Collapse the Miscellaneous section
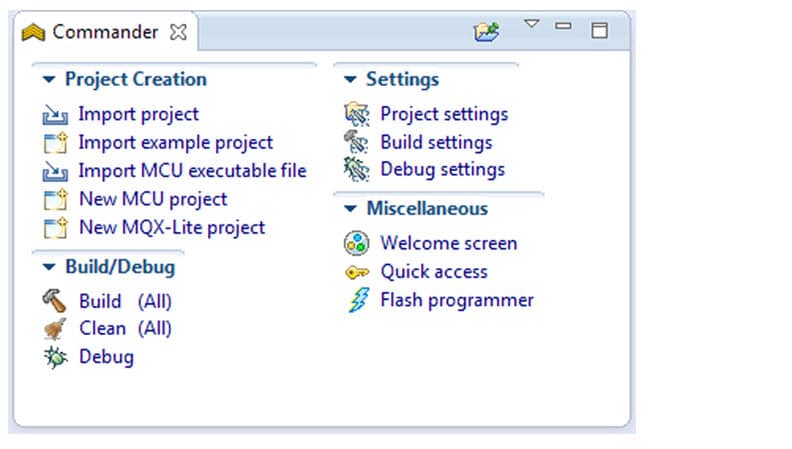The image size is (792, 449). 350,209
